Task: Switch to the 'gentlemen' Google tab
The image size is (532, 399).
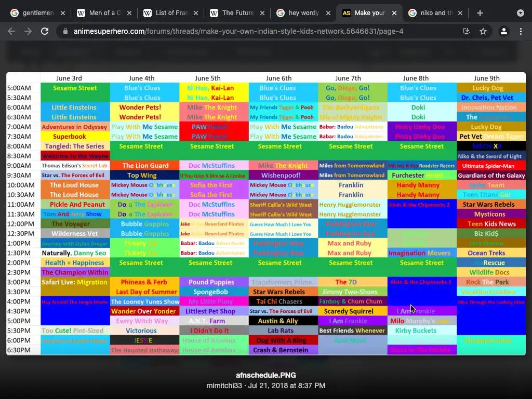Action: [x=37, y=13]
